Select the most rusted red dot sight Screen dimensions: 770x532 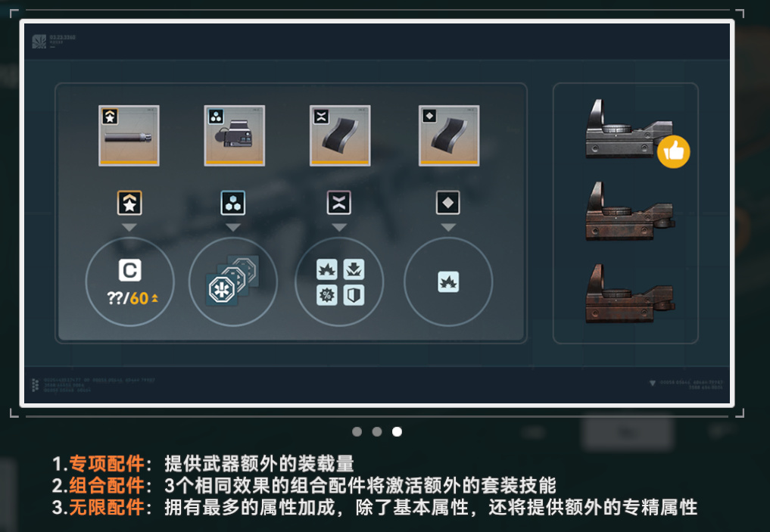[630, 294]
